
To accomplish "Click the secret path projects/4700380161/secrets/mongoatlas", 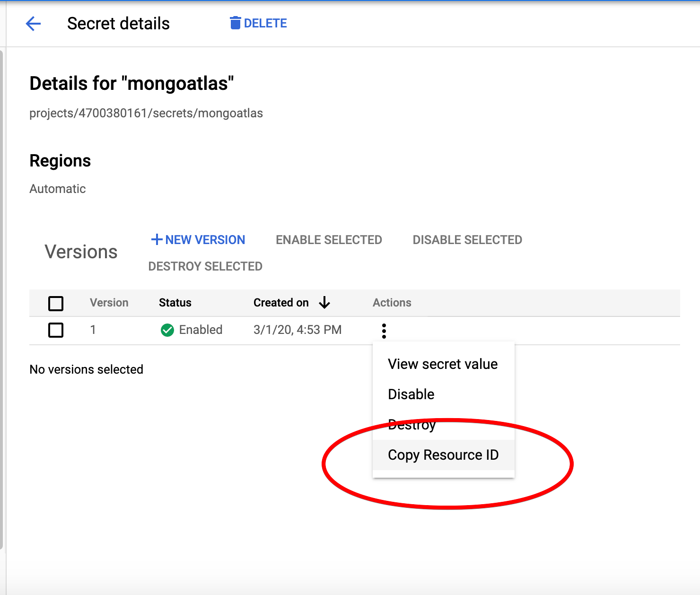I will [x=146, y=113].
